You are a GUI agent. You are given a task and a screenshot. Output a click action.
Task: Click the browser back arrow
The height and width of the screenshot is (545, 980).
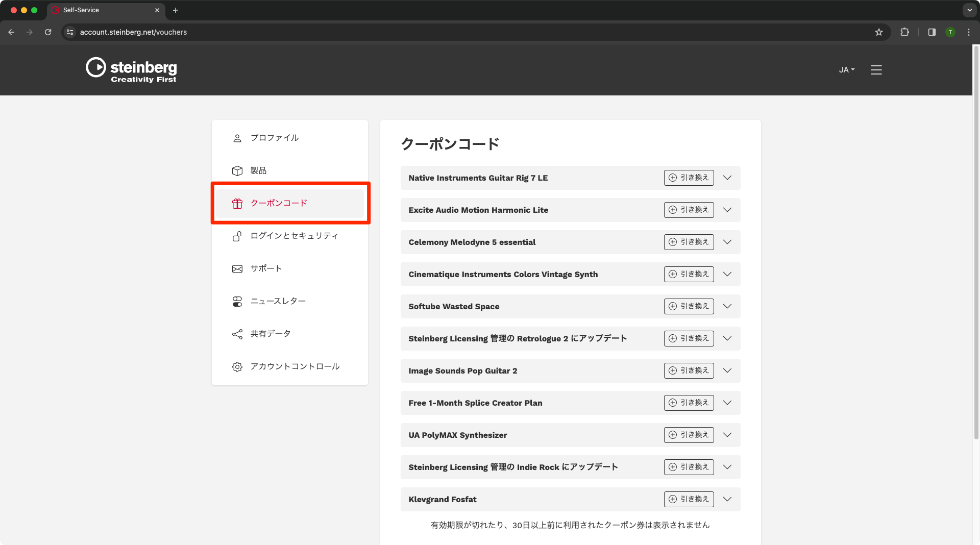[x=11, y=32]
